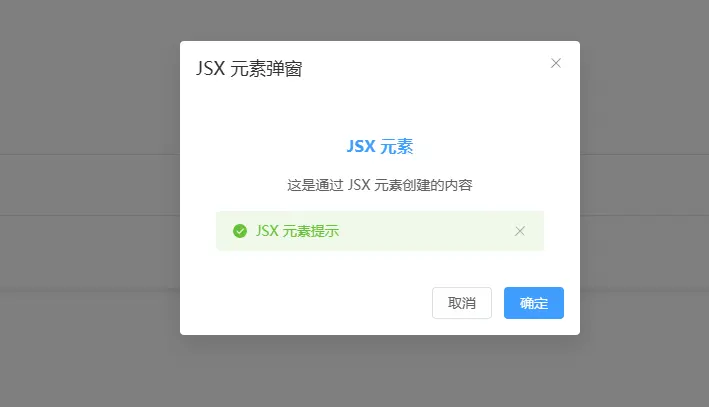Viewport: 709px width, 407px height.
Task: Click white space below the green alert banner
Action: click(380, 268)
